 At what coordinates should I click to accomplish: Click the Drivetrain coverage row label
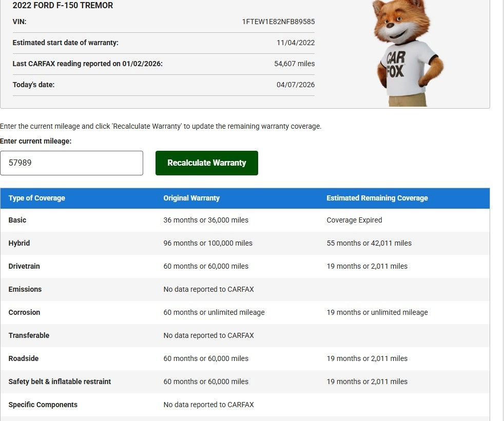coord(24,266)
